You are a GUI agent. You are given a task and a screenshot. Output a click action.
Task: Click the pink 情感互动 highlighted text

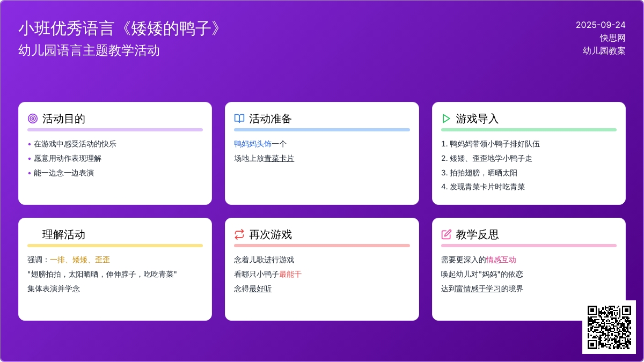point(501,260)
